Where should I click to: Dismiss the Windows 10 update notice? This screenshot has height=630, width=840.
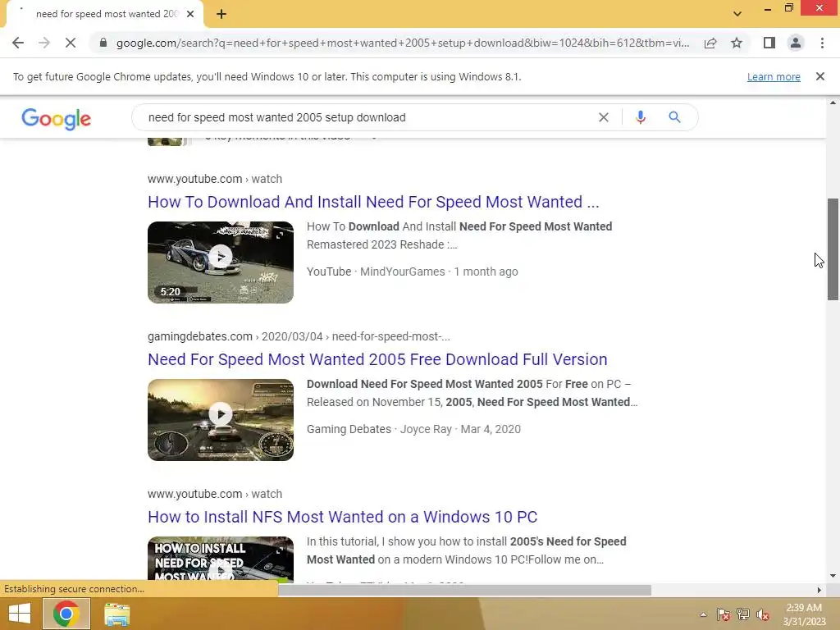[x=820, y=76]
